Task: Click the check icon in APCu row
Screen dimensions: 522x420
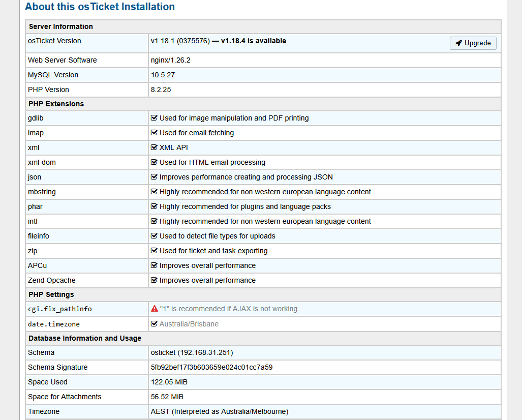Action: pyautogui.click(x=154, y=265)
